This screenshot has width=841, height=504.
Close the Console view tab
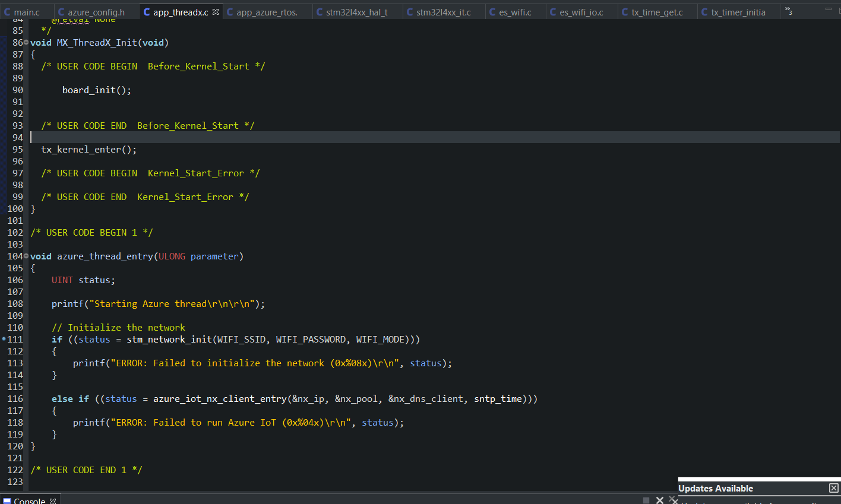point(53,501)
